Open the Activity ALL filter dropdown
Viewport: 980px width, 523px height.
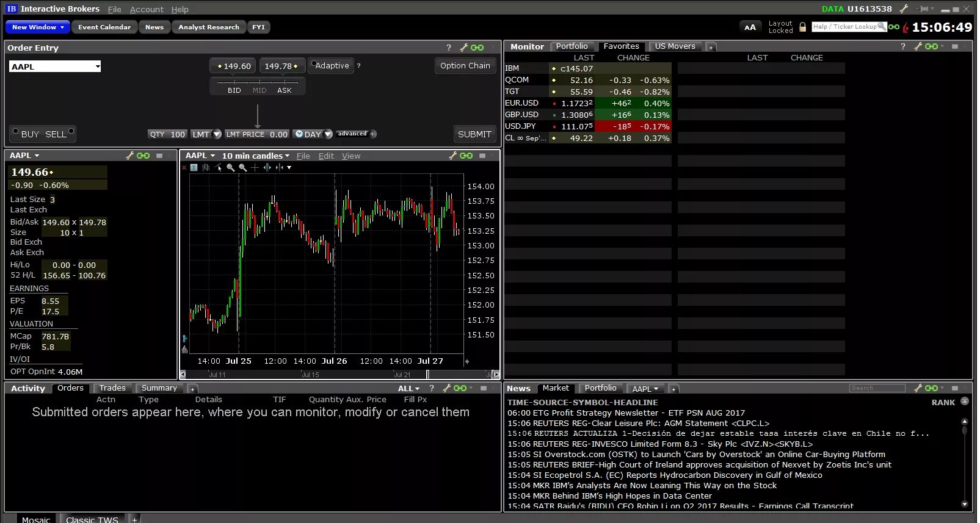[x=408, y=388]
